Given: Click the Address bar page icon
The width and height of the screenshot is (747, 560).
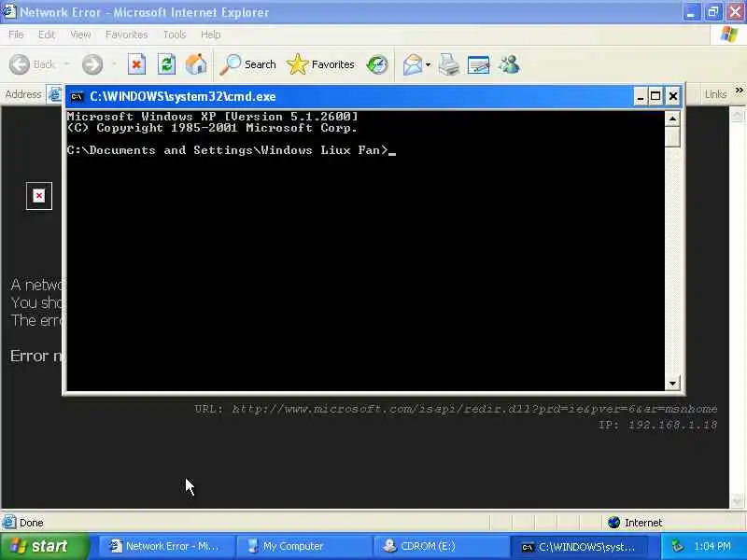Looking at the screenshot, I should 55,94.
